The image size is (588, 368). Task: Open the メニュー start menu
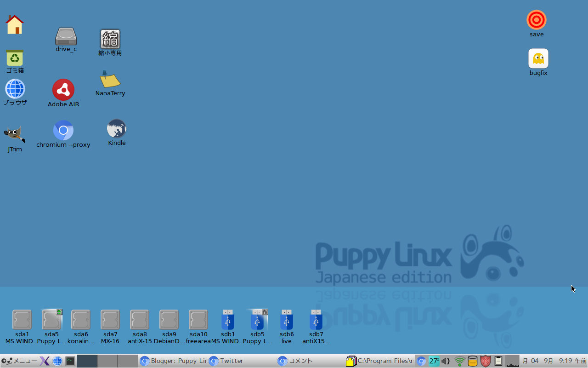(x=17, y=361)
